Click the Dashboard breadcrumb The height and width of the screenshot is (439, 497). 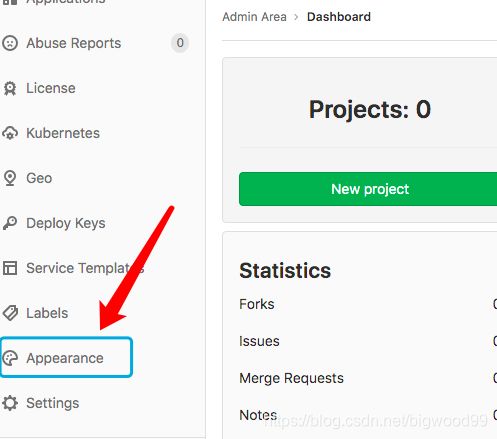(x=339, y=17)
